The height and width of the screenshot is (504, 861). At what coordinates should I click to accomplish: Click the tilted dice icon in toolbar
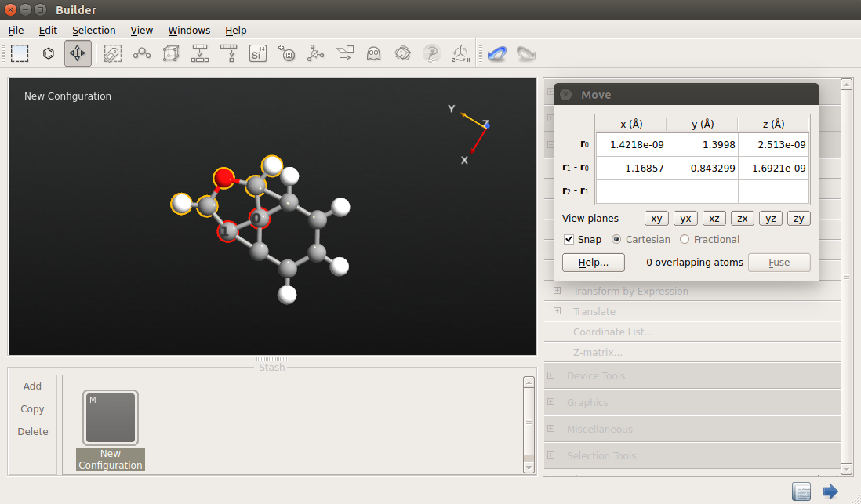point(402,53)
